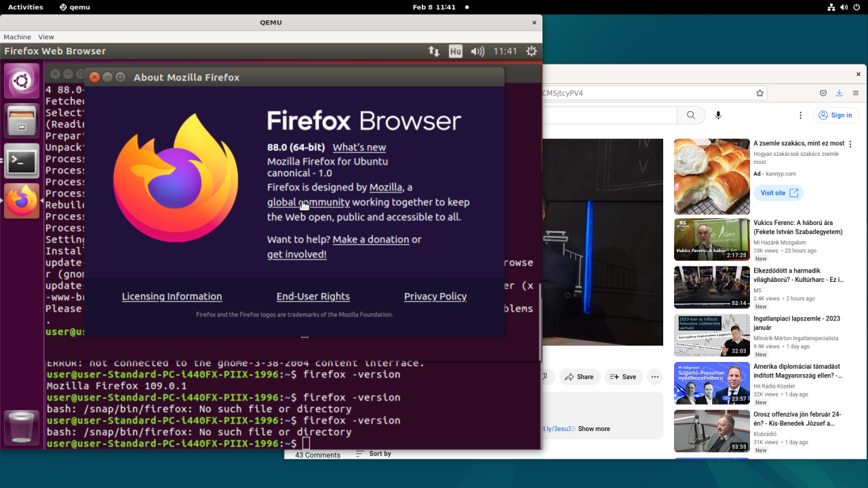The width and height of the screenshot is (868, 488).
Task: Open YouTube settings three-dot menu
Action: click(x=800, y=115)
